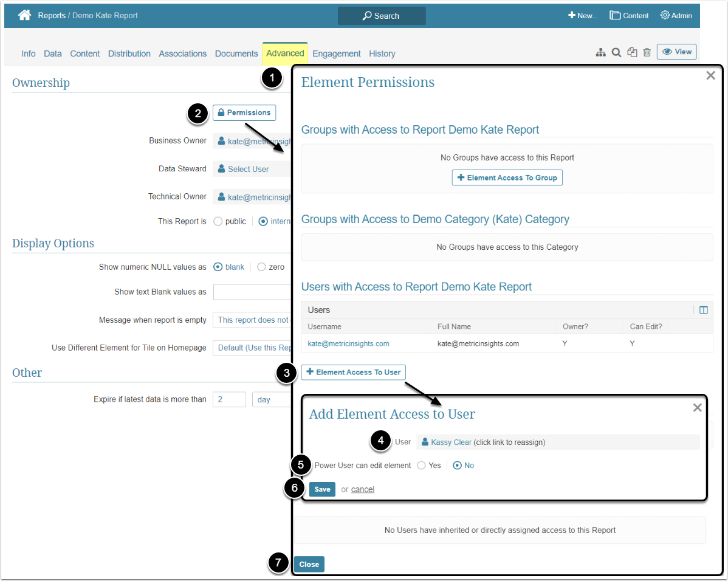Click the Full Name column header
728x581 pixels.
(x=454, y=326)
